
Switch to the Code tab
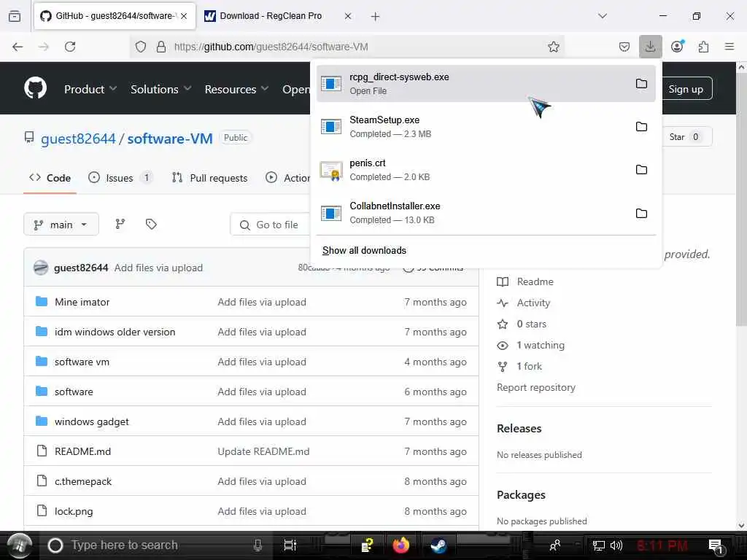tap(50, 178)
